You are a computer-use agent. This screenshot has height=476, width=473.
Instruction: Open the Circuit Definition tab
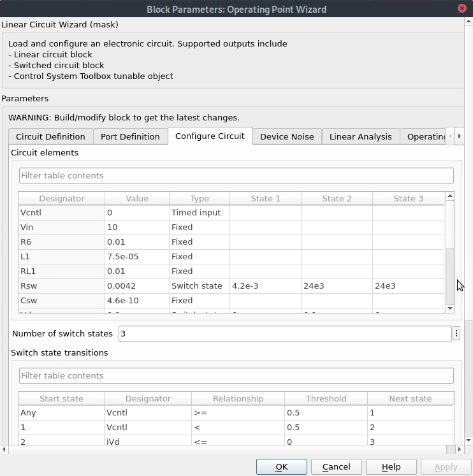(51, 136)
